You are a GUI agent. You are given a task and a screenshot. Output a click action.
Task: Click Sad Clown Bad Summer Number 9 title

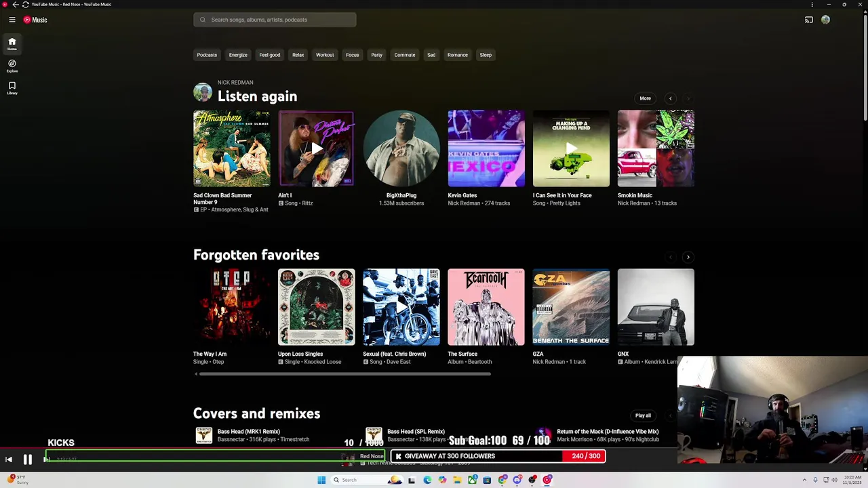click(222, 199)
